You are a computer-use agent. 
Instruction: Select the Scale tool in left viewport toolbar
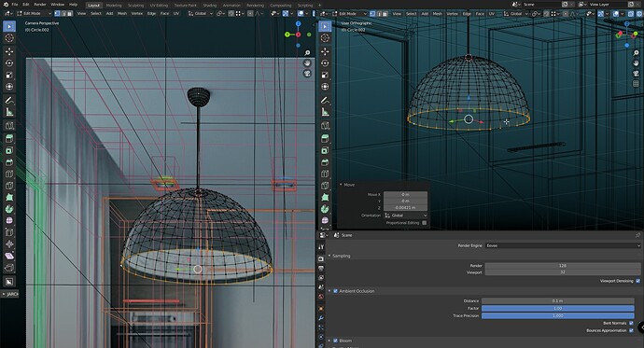point(9,75)
